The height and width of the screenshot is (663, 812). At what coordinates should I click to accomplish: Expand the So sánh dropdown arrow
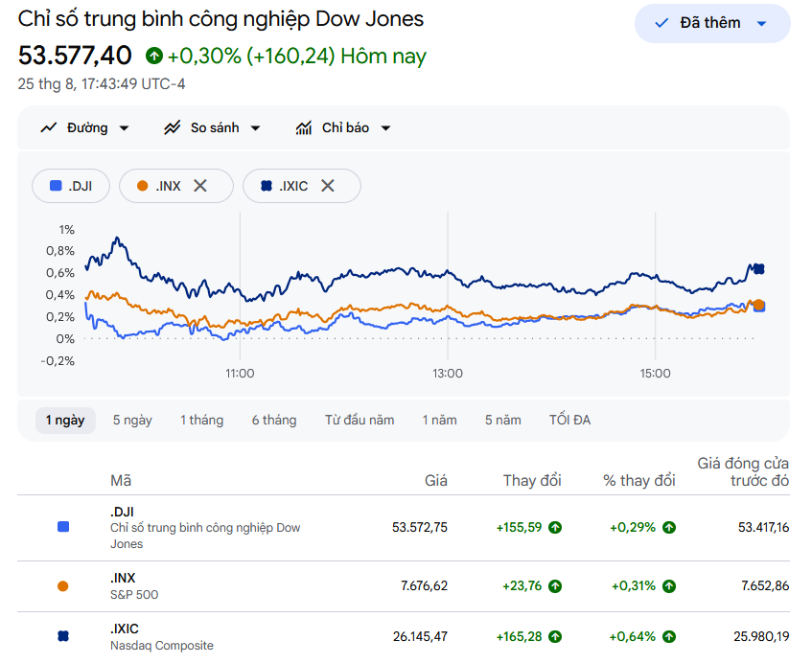pyautogui.click(x=255, y=127)
